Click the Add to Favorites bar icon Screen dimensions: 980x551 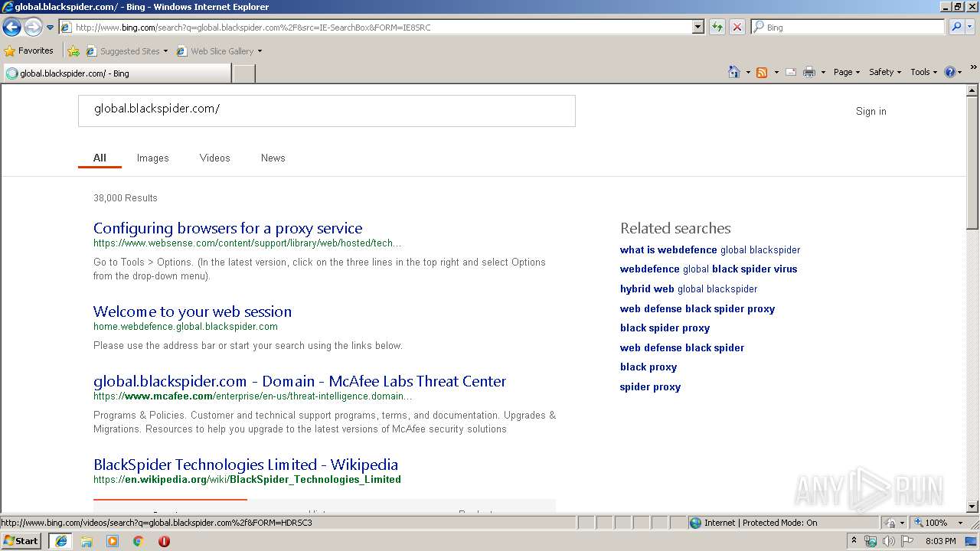pyautogui.click(x=73, y=51)
